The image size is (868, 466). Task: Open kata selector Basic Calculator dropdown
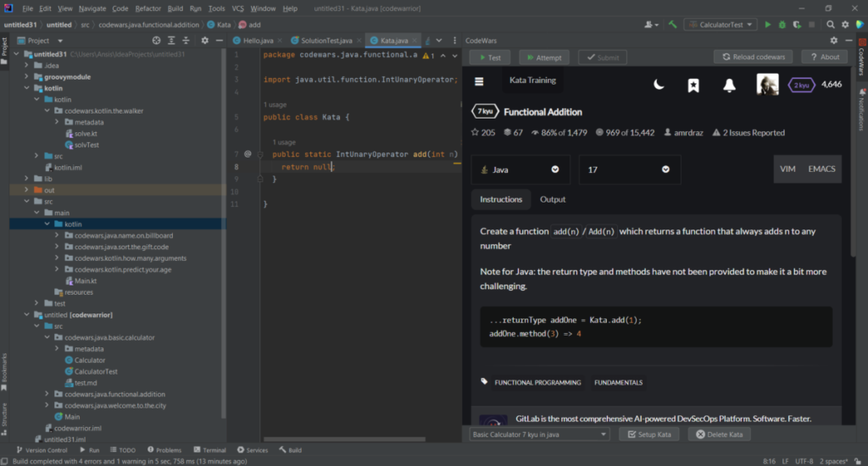[539, 435]
